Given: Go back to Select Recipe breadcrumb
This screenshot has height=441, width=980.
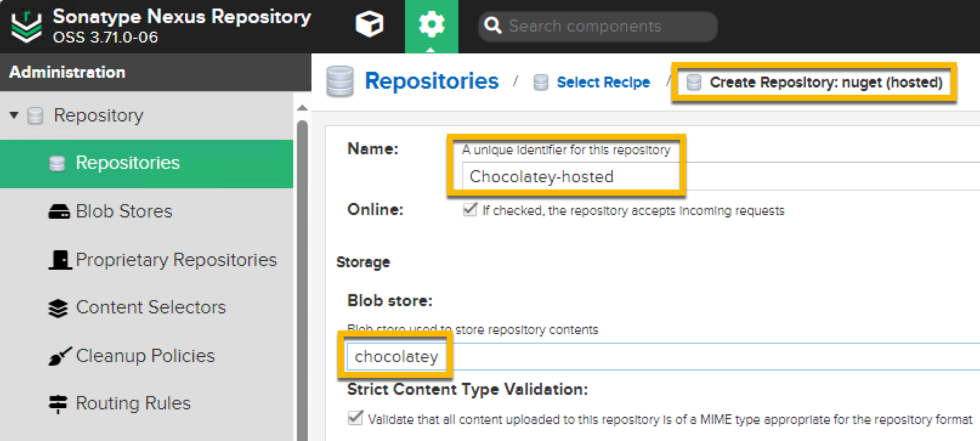Looking at the screenshot, I should coord(603,83).
